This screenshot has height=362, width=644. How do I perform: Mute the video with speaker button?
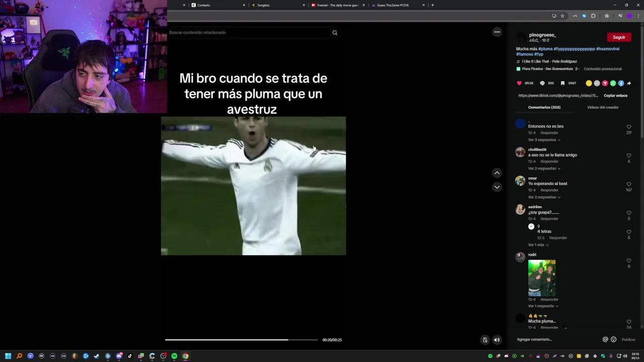(x=497, y=340)
